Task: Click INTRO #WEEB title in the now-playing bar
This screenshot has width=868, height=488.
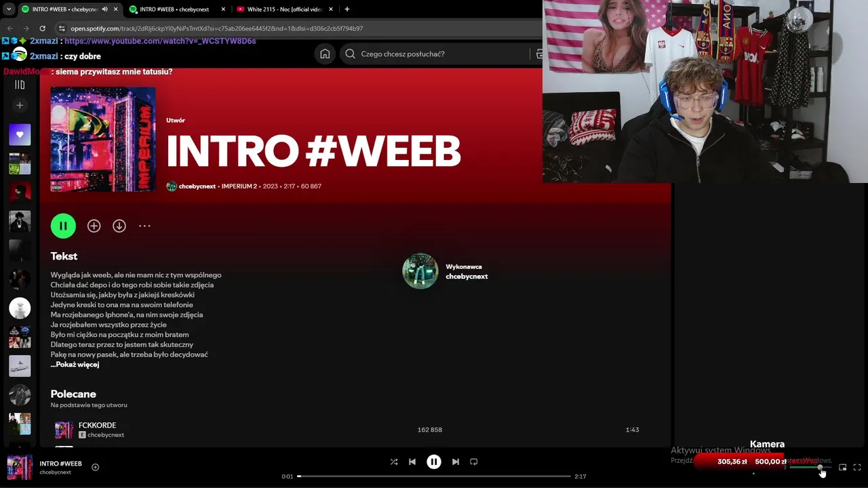Action: point(60,464)
